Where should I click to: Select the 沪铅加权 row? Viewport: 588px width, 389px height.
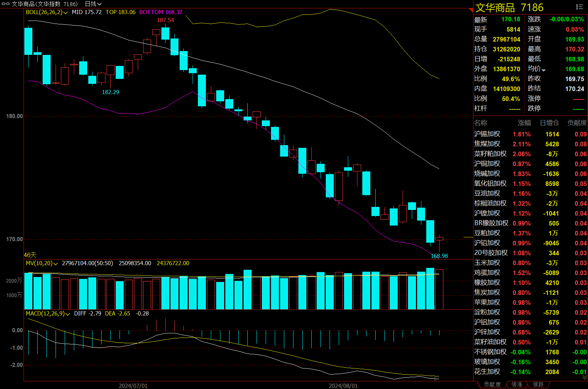pyautogui.click(x=531, y=243)
